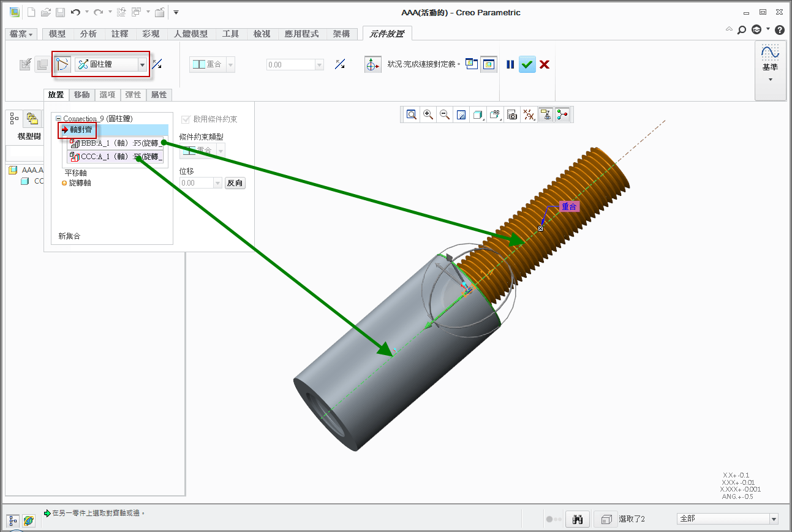Switch to the 移動 tab
Screen dimensions: 792x532
click(81, 95)
